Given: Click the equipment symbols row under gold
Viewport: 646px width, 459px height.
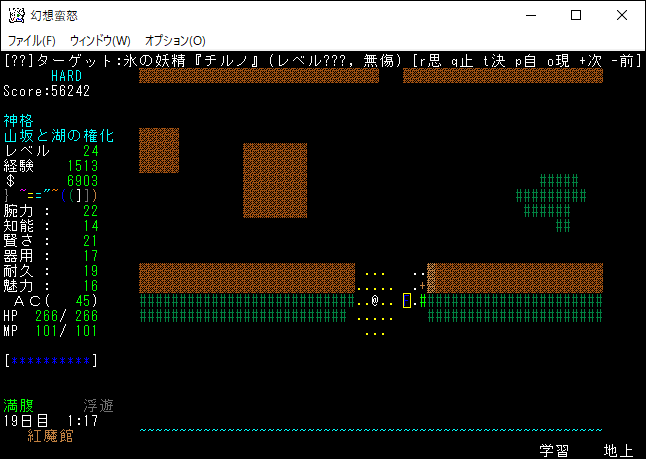Looking at the screenshot, I should pos(50,196).
